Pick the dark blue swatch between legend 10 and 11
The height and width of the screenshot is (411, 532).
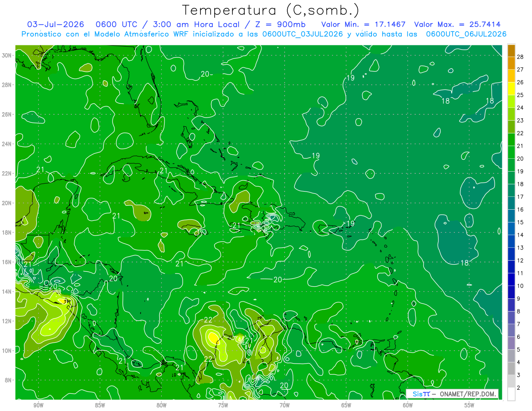[511, 280]
